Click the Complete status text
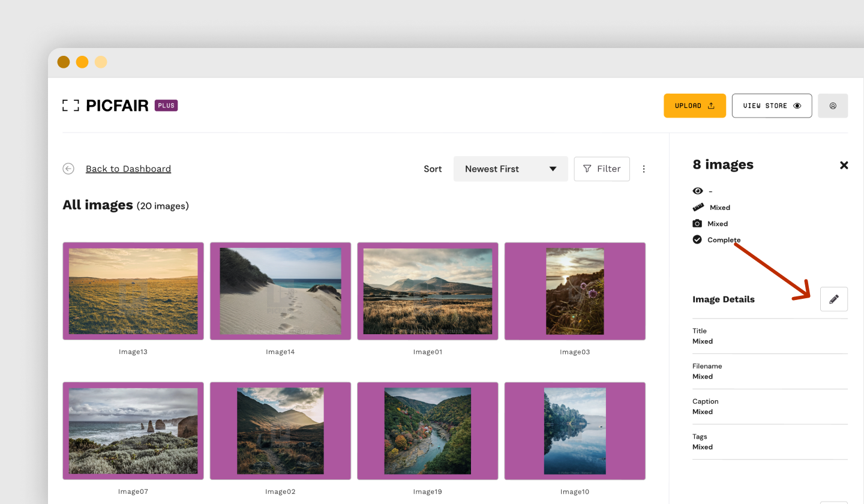 724,240
